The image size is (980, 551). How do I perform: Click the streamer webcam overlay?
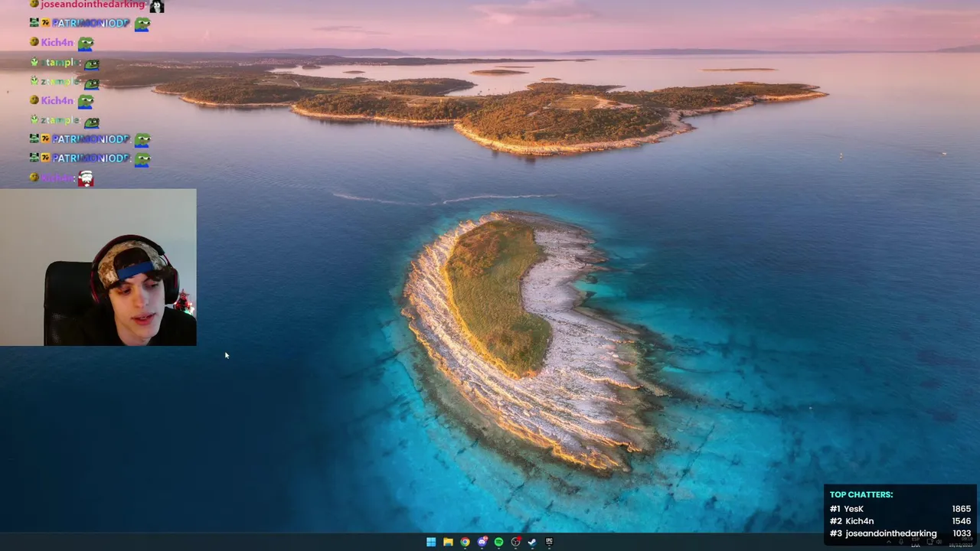(x=98, y=267)
